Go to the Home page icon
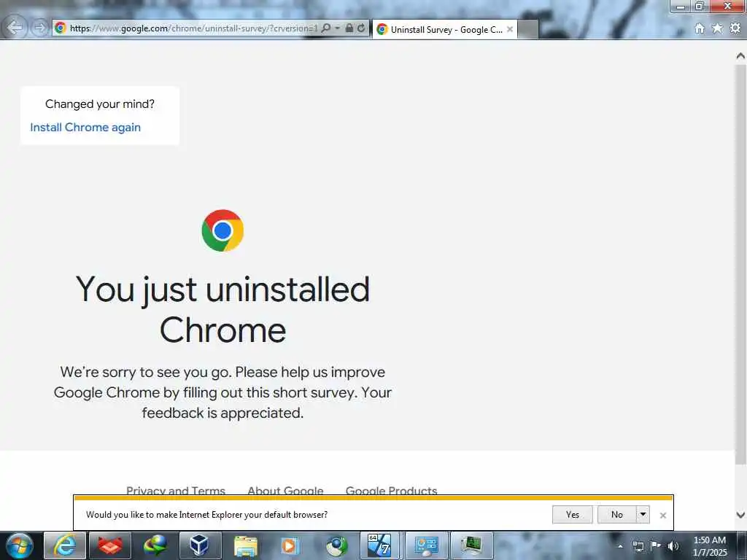This screenshot has height=560, width=747. click(700, 28)
